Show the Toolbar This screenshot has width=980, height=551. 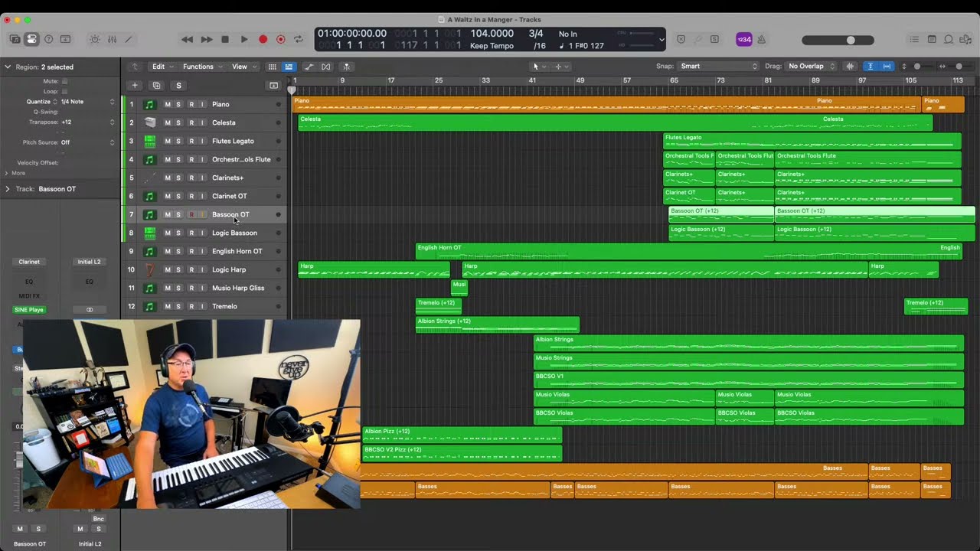click(x=66, y=39)
